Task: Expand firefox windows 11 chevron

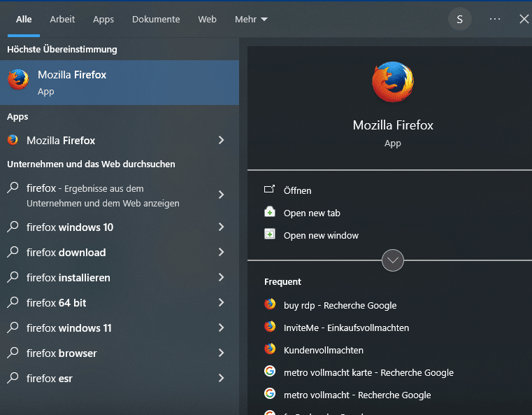Action: point(221,328)
